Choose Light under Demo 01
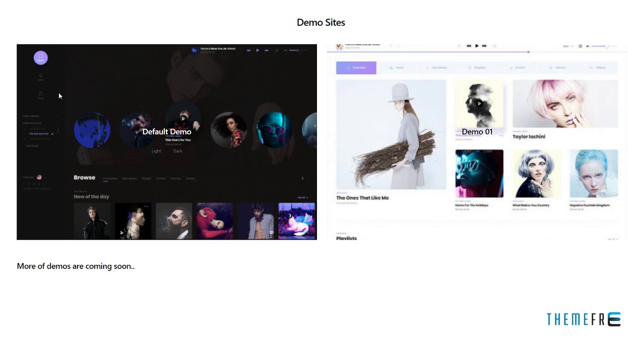Viewport: 644px width, 362px height. tap(467, 151)
